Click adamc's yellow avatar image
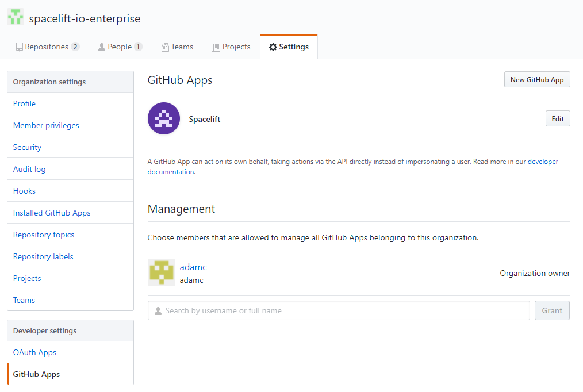The height and width of the screenshot is (392, 583). [162, 272]
